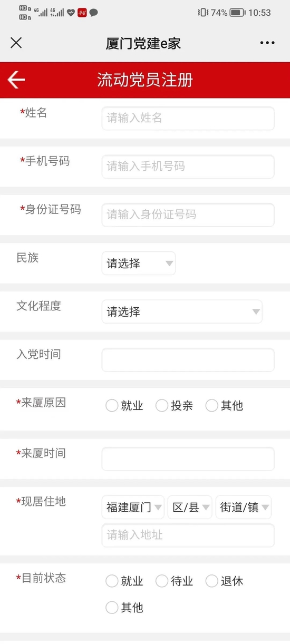Open the 民族 dropdown
Image resolution: width=290 pixels, height=644 pixels.
coord(138,264)
